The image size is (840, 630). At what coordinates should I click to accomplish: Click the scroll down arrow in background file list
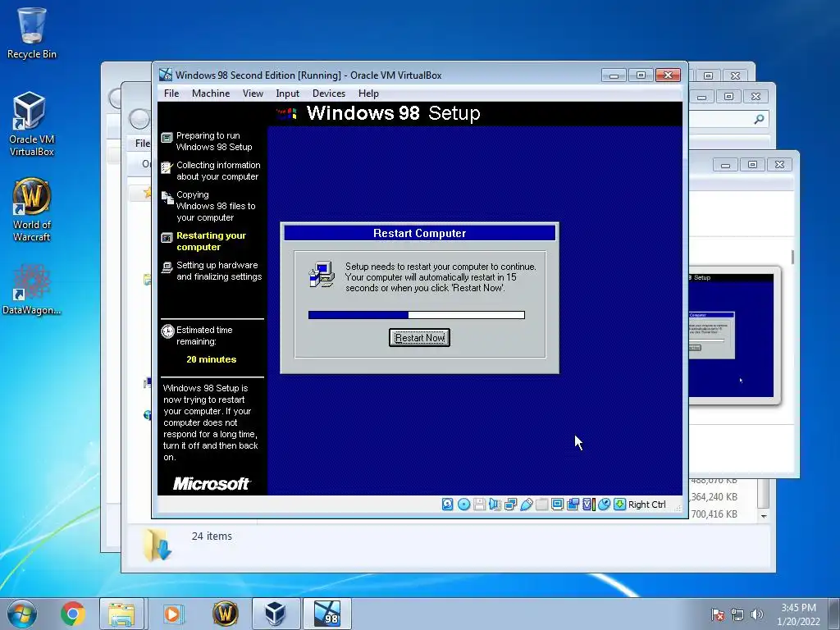click(x=764, y=516)
